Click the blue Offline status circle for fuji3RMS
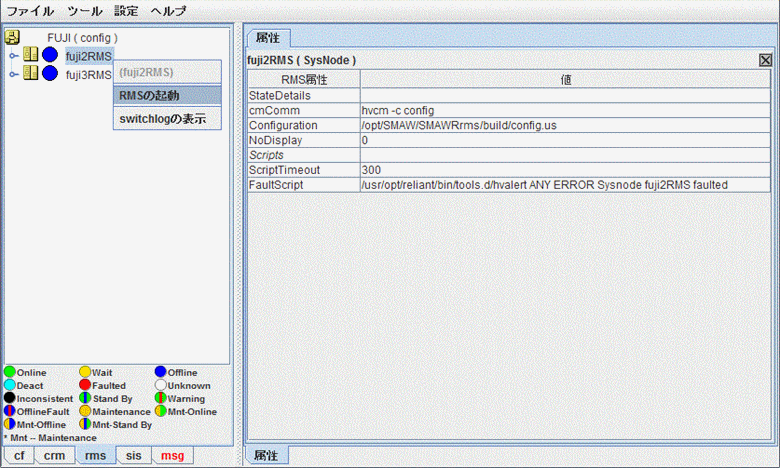The image size is (780, 468). pyautogui.click(x=50, y=74)
